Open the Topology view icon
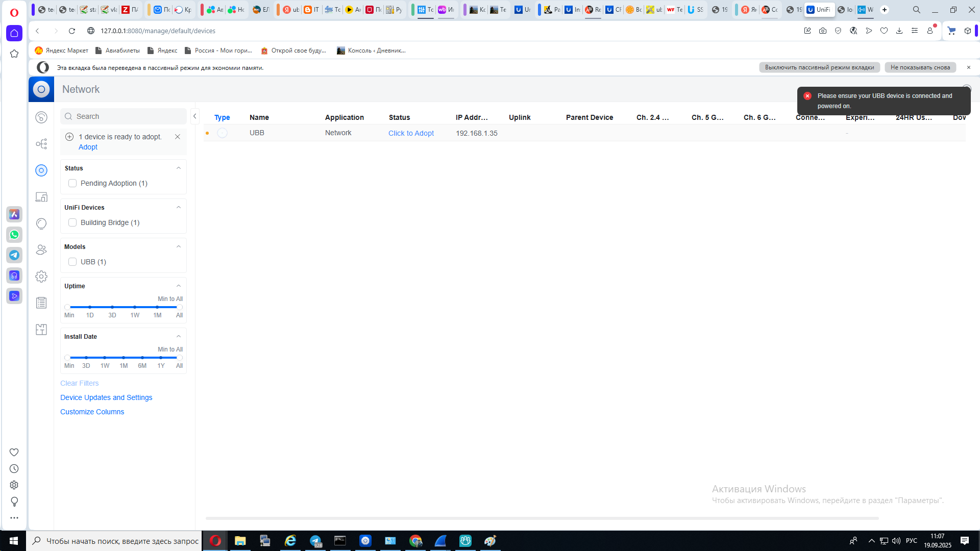Screen dimensions: 980x551 (x=41, y=144)
